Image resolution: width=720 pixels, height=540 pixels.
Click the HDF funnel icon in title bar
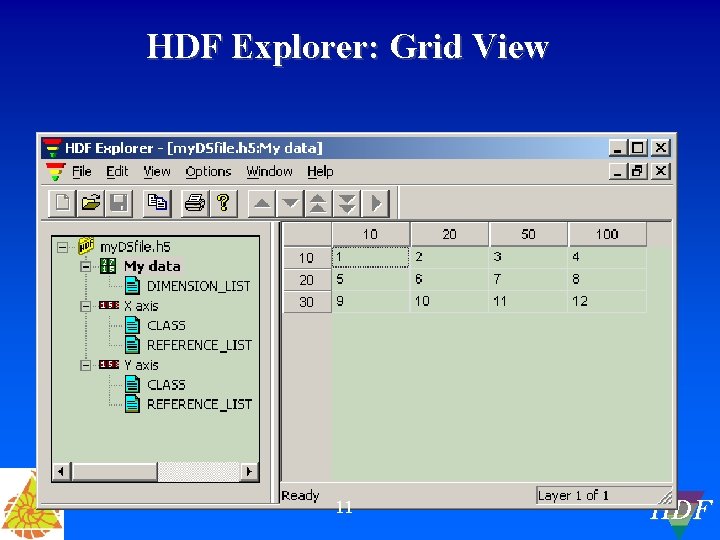52,148
